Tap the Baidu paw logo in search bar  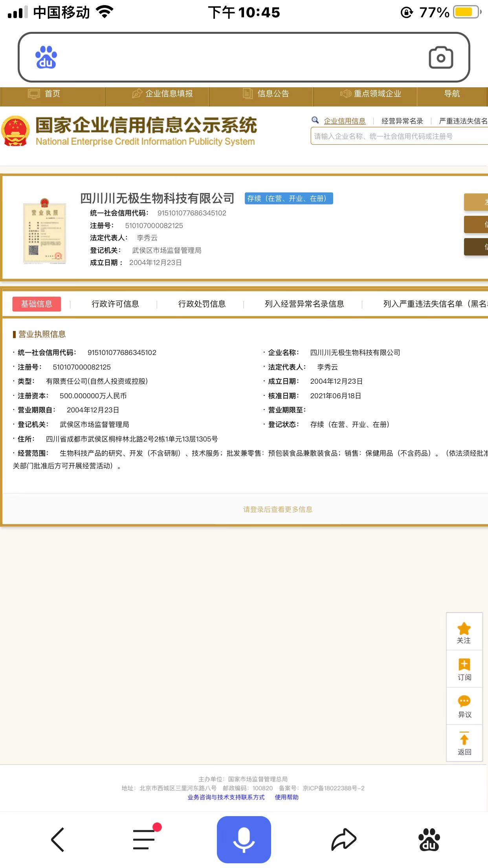(x=46, y=57)
